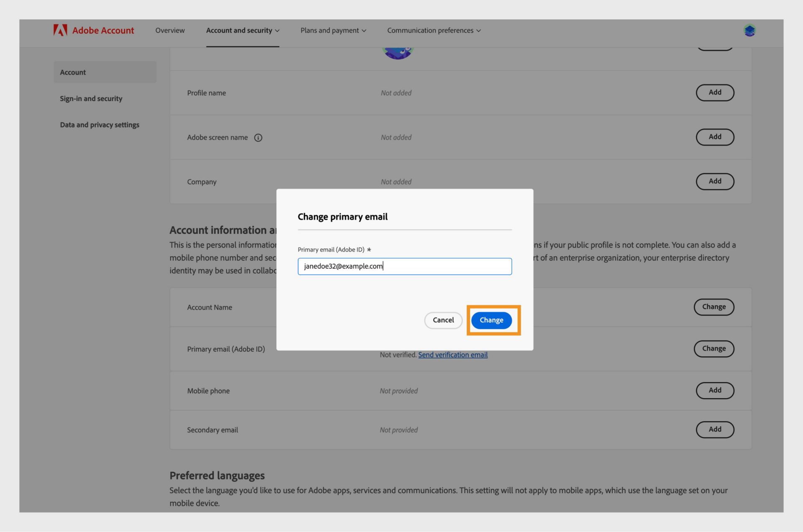This screenshot has height=532, width=803.
Task: Click Add button for Profile name
Action: point(715,92)
